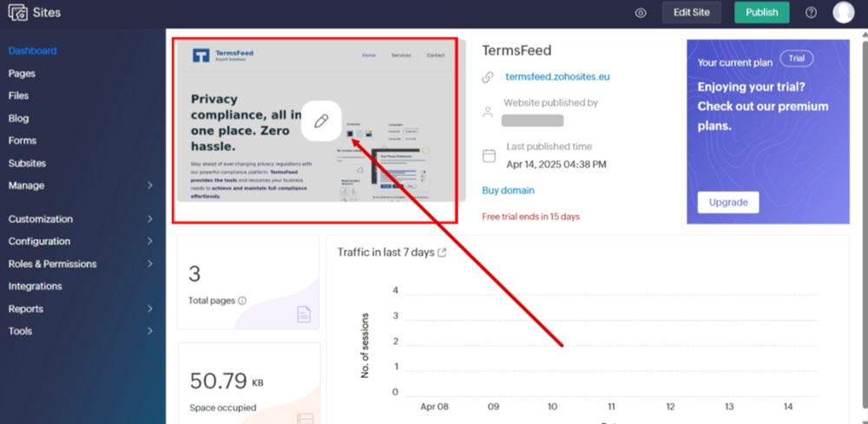Expand the Reports menu chevron
Viewport: 868px width, 424px height.
tap(150, 309)
